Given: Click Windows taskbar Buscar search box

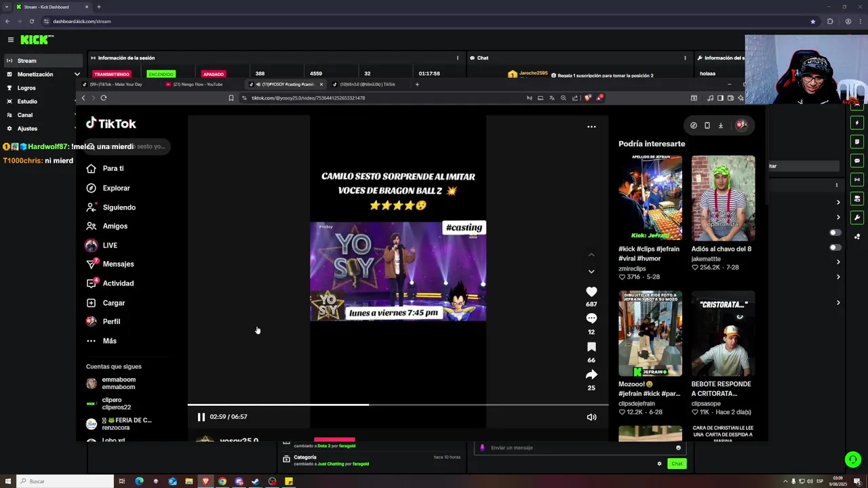Looking at the screenshot, I should tap(64, 481).
